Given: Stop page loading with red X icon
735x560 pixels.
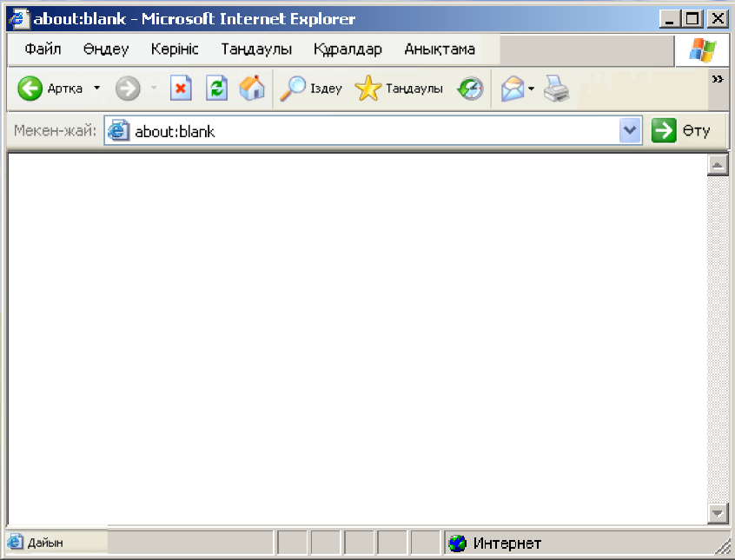Looking at the screenshot, I should click(x=181, y=88).
